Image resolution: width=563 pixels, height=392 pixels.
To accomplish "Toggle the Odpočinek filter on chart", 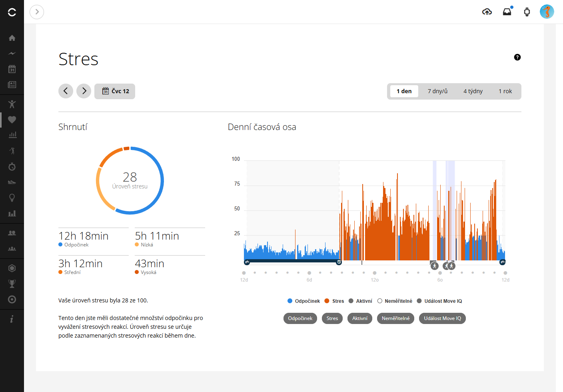I will pyautogui.click(x=300, y=318).
